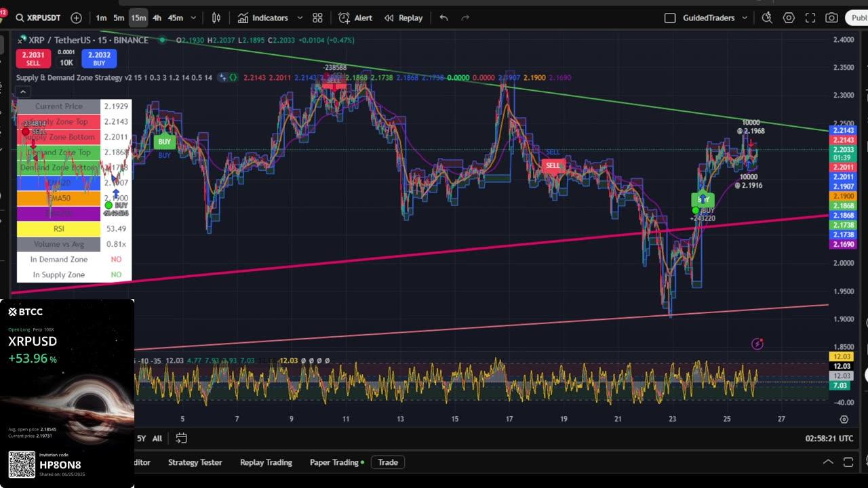Select the All date range

[157, 438]
